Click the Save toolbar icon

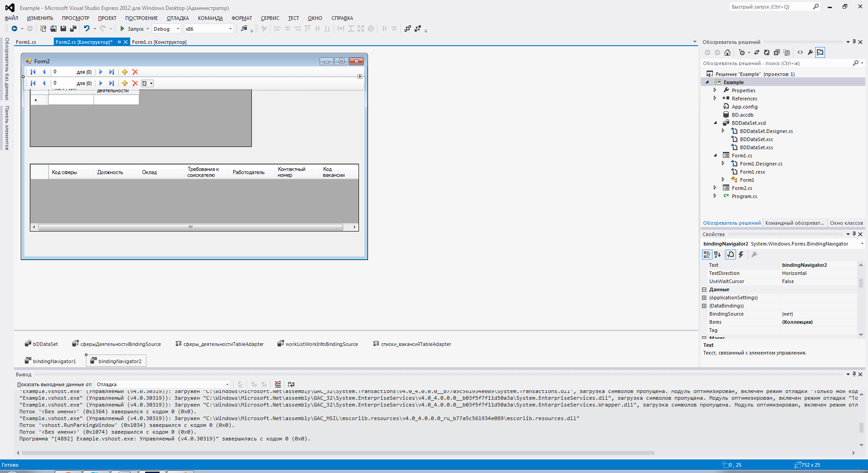63,28
